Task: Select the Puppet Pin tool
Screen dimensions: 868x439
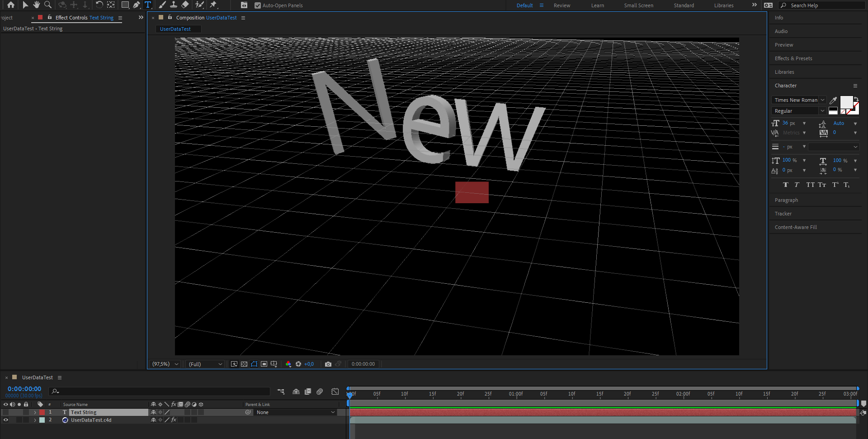Action: coord(213,5)
